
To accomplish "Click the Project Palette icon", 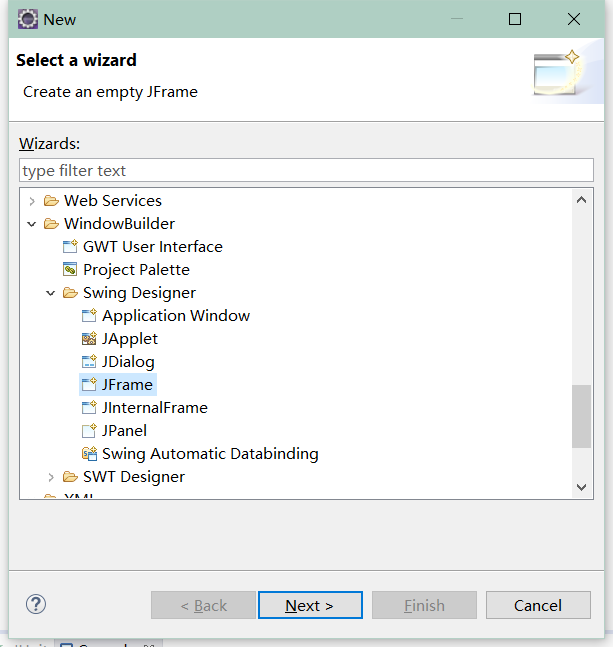I will 70,270.
